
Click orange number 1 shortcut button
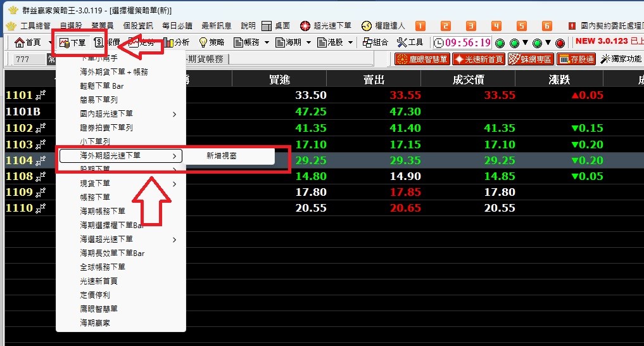[420, 26]
